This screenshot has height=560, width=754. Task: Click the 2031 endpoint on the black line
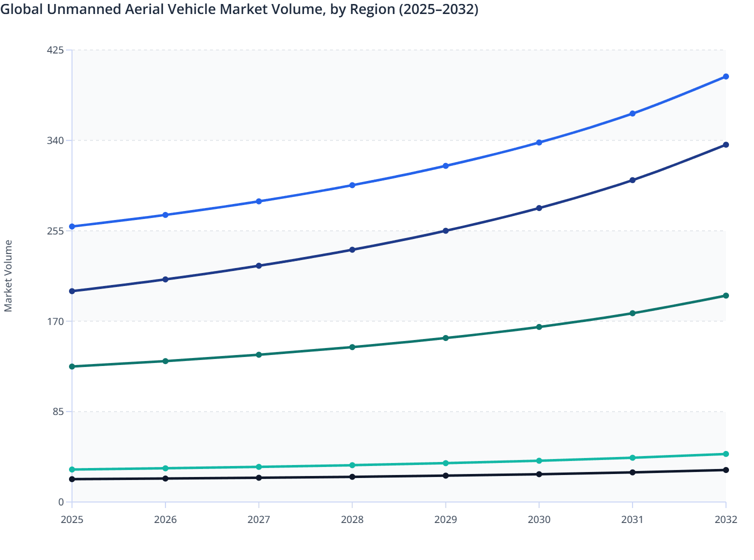pyautogui.click(x=632, y=472)
